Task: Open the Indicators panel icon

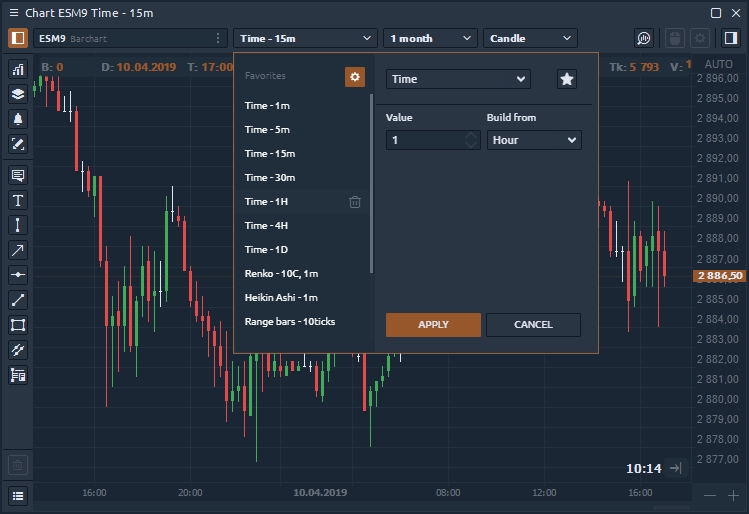Action: pos(18,70)
